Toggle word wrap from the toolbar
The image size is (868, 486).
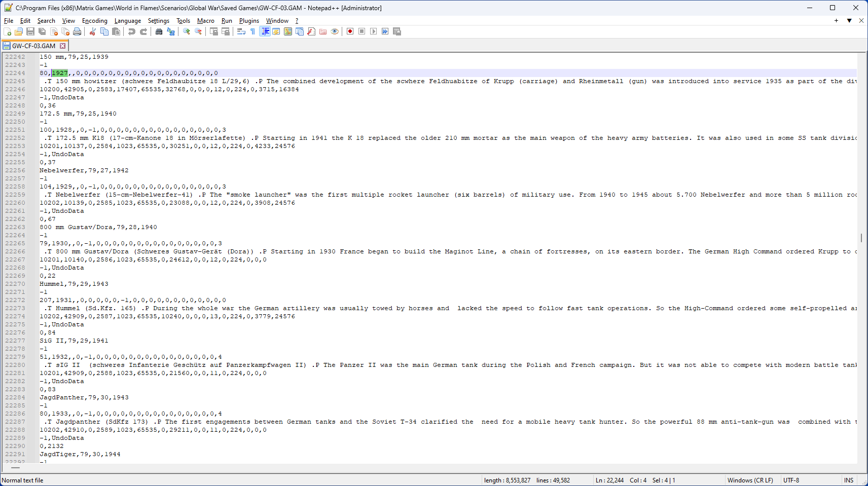tap(241, 31)
